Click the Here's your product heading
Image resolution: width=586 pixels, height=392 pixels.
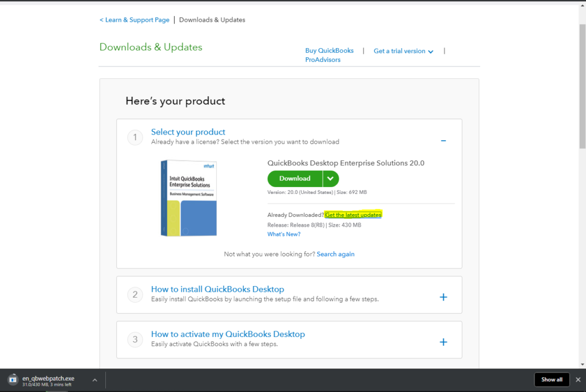[175, 101]
